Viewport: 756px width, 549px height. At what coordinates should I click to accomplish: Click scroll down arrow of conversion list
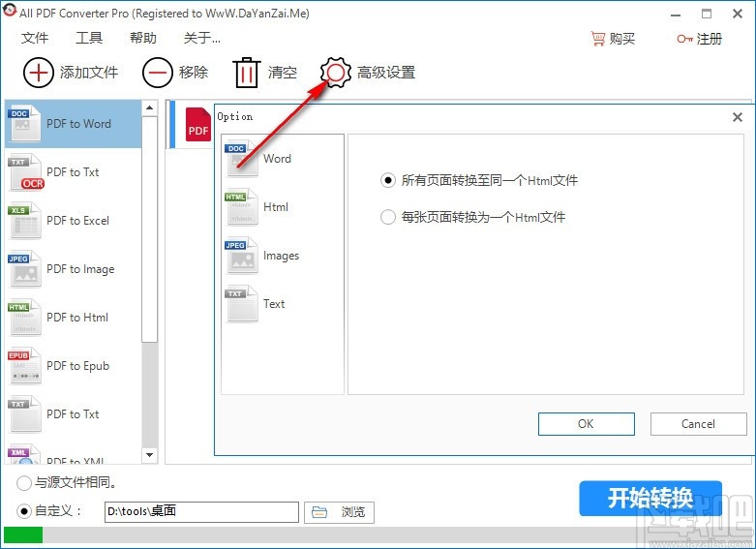click(149, 455)
